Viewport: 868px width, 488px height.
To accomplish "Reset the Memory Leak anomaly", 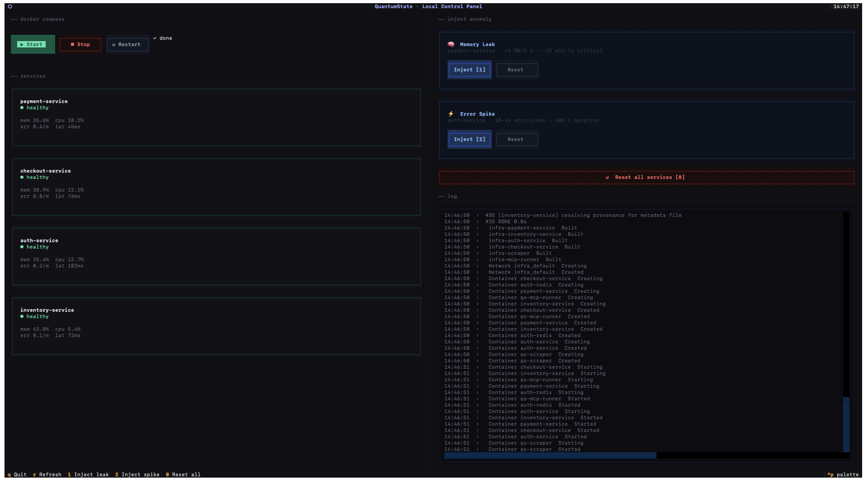I will click(x=516, y=70).
